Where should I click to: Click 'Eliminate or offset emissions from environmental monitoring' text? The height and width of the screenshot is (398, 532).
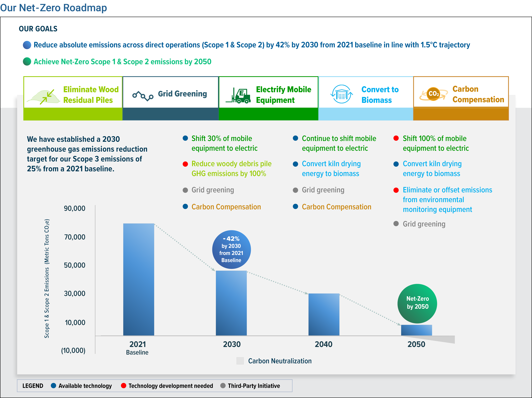pos(448,200)
